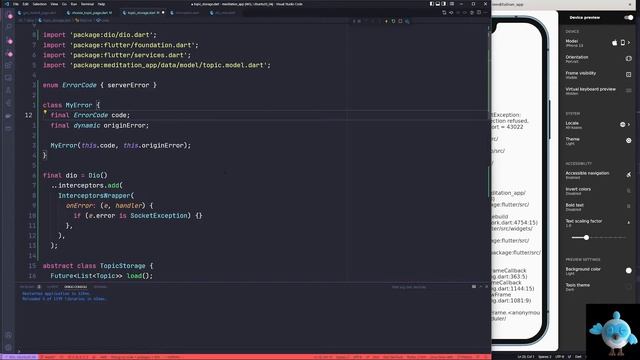Click the lightbulb quick-fix icon on line 12
The image size is (640, 360).
click(x=45, y=112)
